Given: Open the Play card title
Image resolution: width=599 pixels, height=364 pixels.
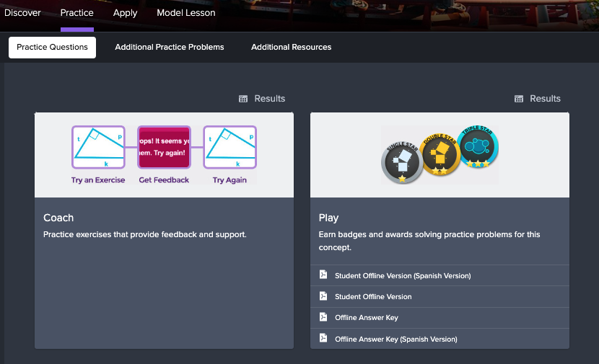Looking at the screenshot, I should (x=328, y=218).
